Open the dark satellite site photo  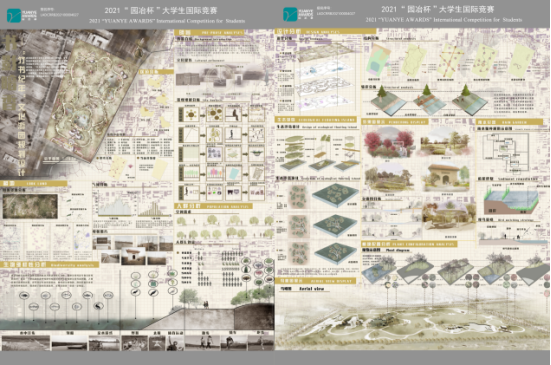30,206
